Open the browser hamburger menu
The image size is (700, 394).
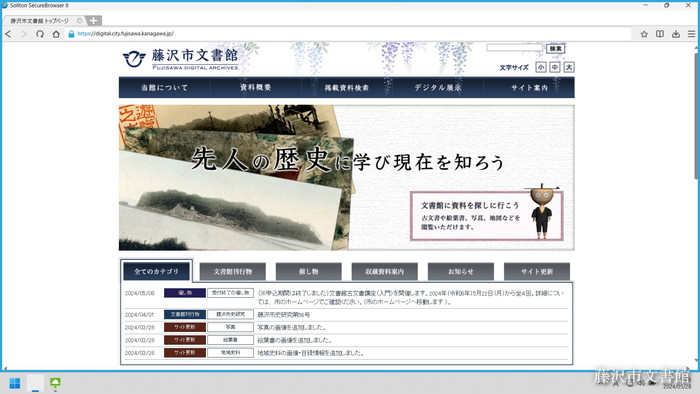tap(691, 34)
